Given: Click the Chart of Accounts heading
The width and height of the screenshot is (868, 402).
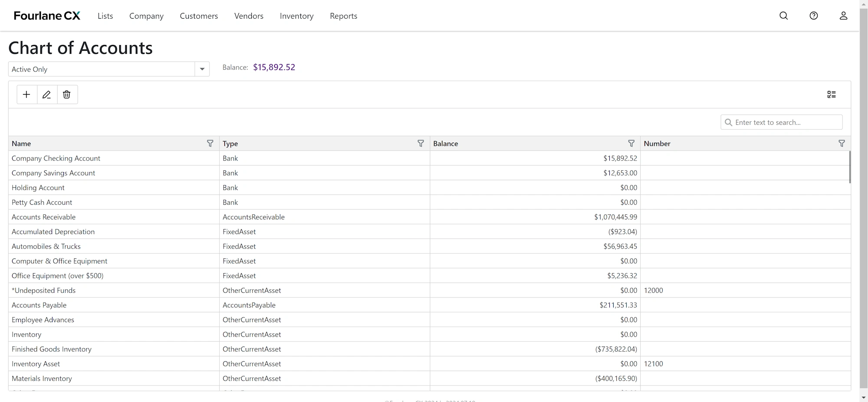Looking at the screenshot, I should [x=80, y=48].
